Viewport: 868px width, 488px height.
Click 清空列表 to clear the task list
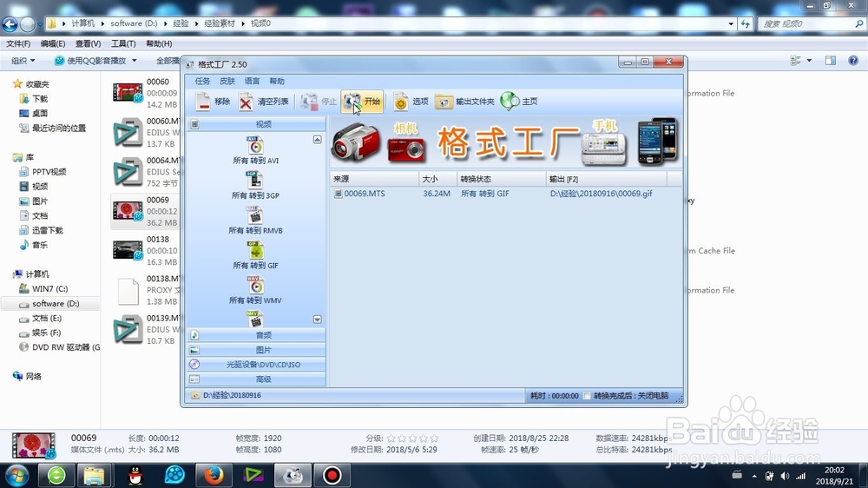click(x=264, y=102)
